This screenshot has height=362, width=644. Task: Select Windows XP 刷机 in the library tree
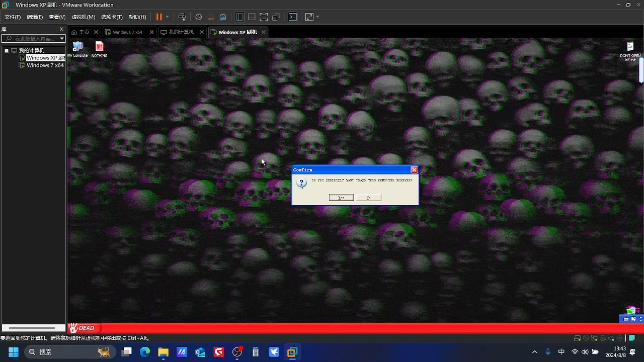(x=45, y=58)
